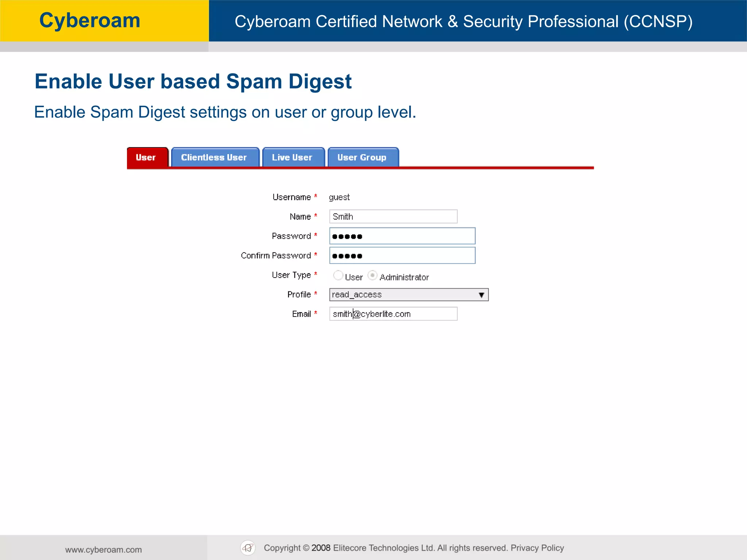The width and height of the screenshot is (747, 560).
Task: Open the Profile read_access dropdown
Action: coord(409,295)
